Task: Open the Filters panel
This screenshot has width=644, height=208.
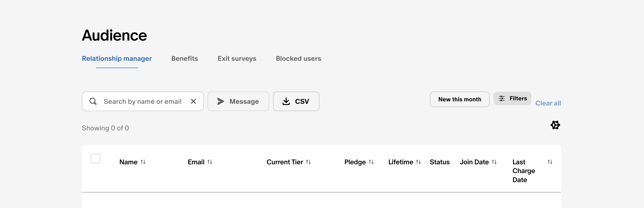Action: click(x=512, y=98)
